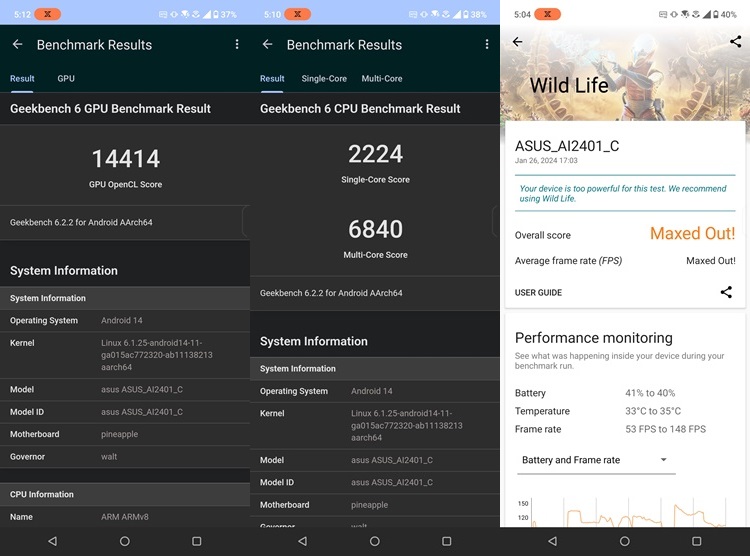Tap Android home button under GPU screen
The width and height of the screenshot is (750, 556).
(125, 541)
